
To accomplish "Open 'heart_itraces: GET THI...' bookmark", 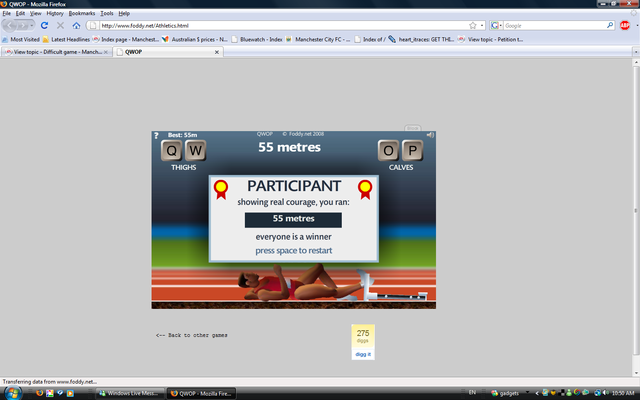I will pos(421,40).
